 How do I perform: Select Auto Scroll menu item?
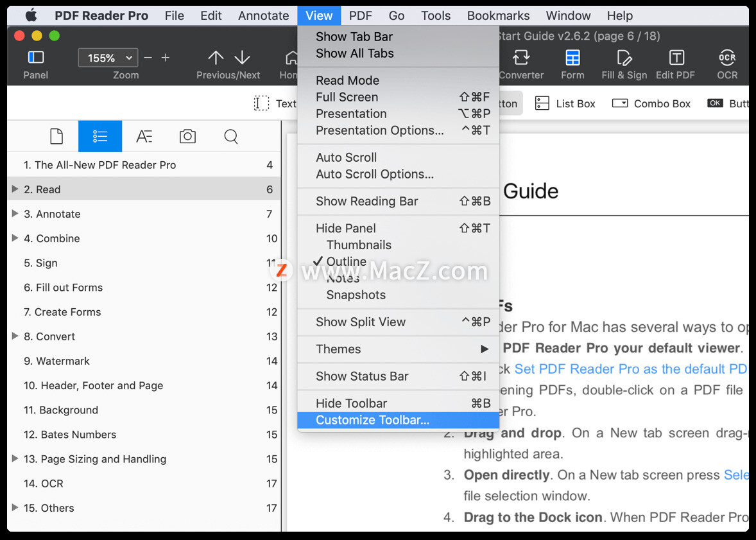[x=399, y=157]
